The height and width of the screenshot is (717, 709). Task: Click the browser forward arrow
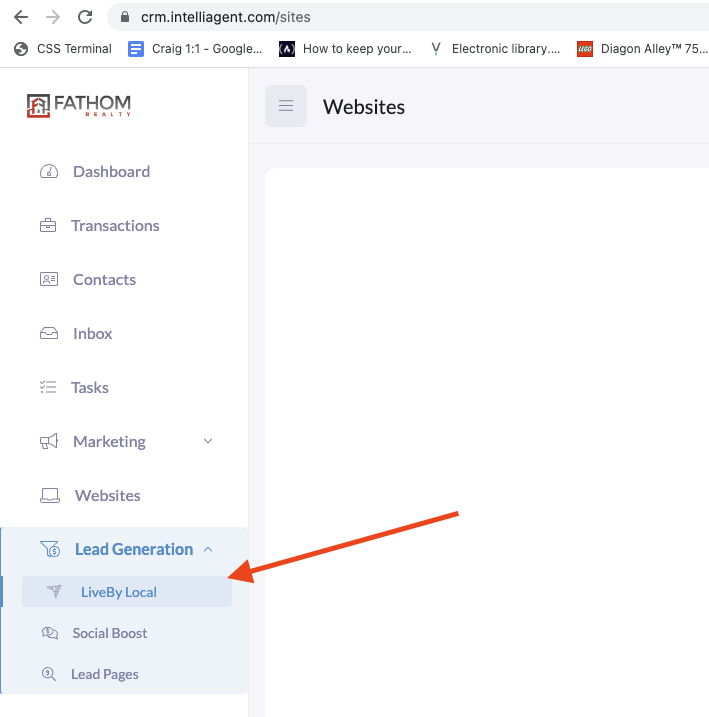point(53,17)
